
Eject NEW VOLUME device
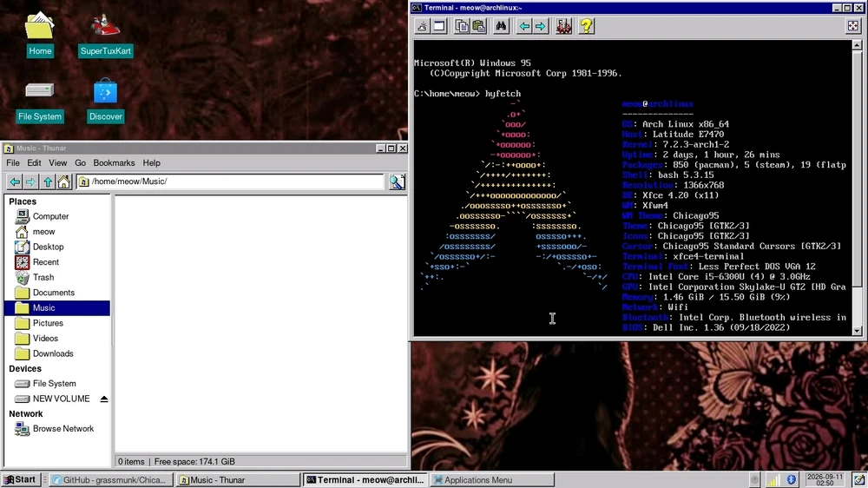pos(104,399)
